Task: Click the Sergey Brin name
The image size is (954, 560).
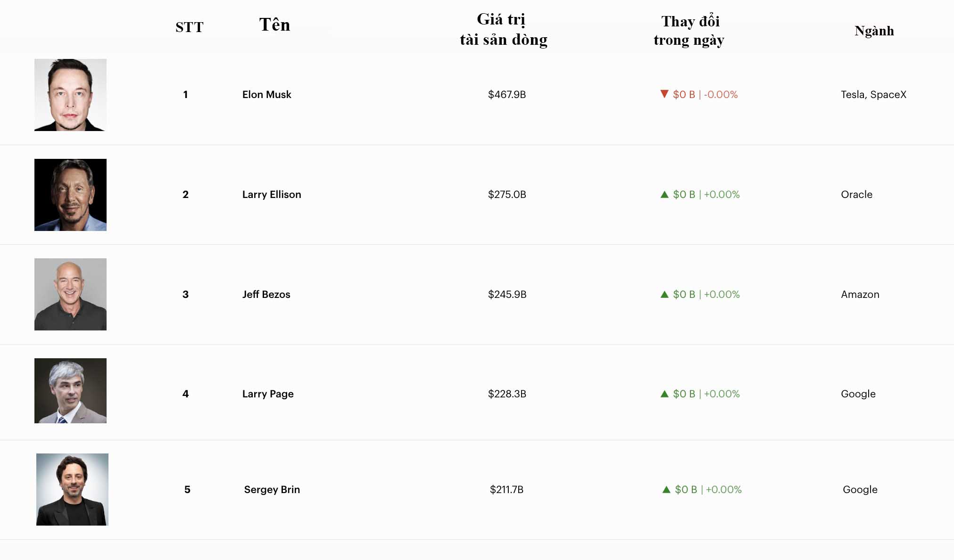Action: pyautogui.click(x=272, y=489)
